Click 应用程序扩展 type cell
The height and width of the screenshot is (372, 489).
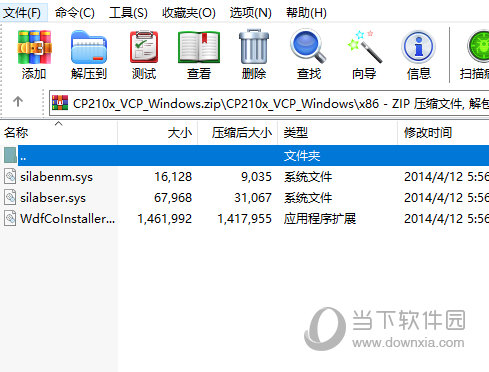320,219
